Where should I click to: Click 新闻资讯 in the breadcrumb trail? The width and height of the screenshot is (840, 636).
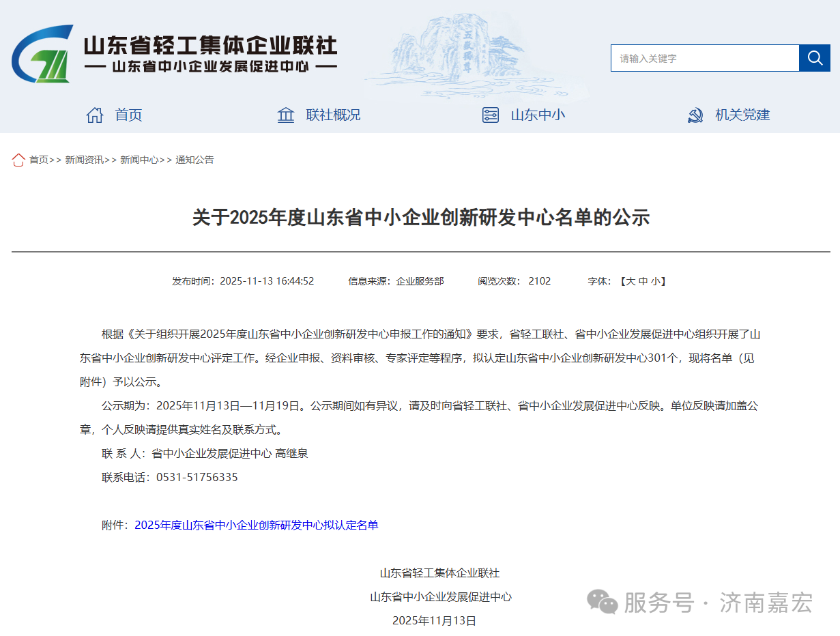click(83, 159)
